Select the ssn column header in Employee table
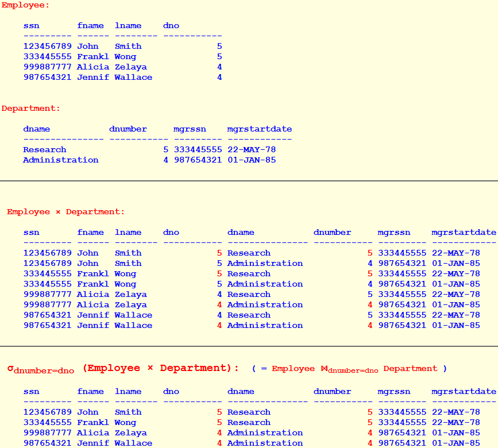Screen dimensions: 498x448 [31, 25]
